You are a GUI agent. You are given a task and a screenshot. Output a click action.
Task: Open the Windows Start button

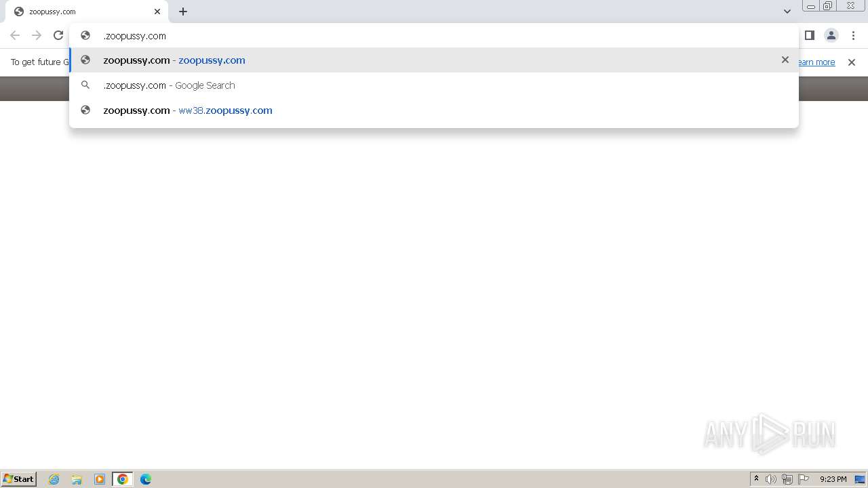(19, 479)
